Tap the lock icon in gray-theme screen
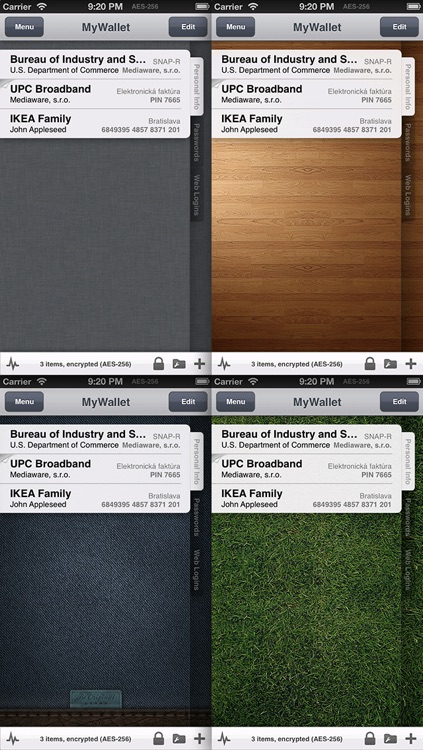Viewport: 423px width, 750px height. tap(158, 364)
